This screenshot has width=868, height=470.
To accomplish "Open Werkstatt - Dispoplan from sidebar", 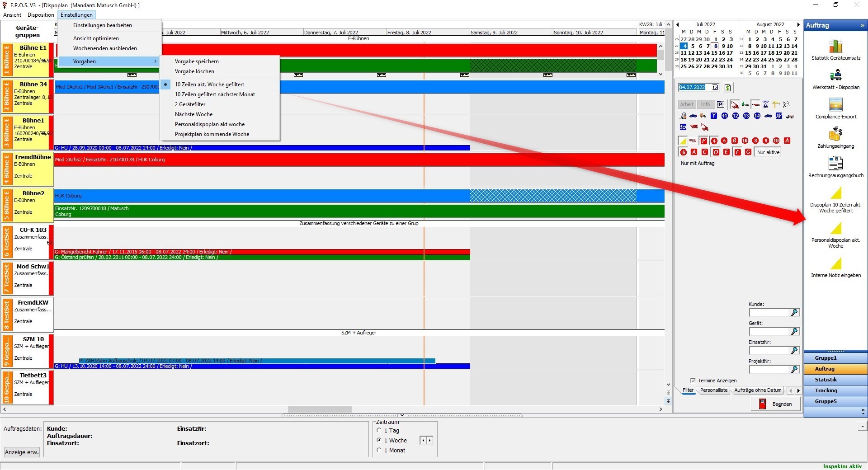I will (x=835, y=75).
